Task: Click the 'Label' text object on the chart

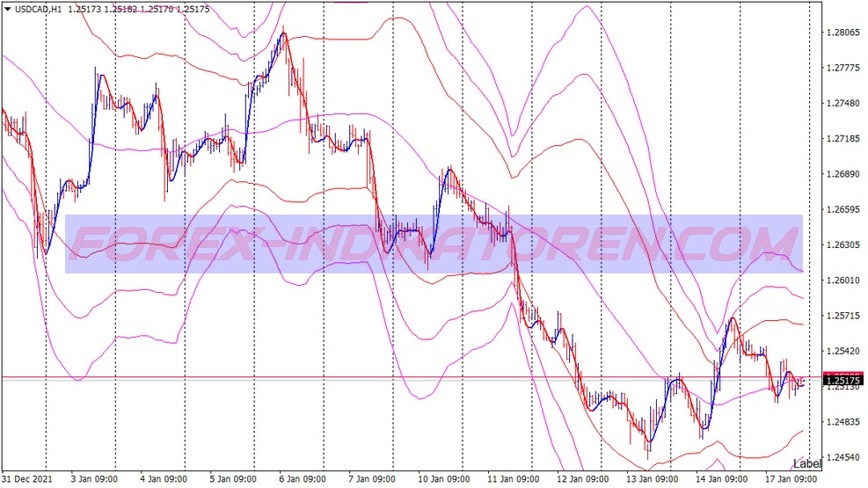Action: [x=806, y=463]
